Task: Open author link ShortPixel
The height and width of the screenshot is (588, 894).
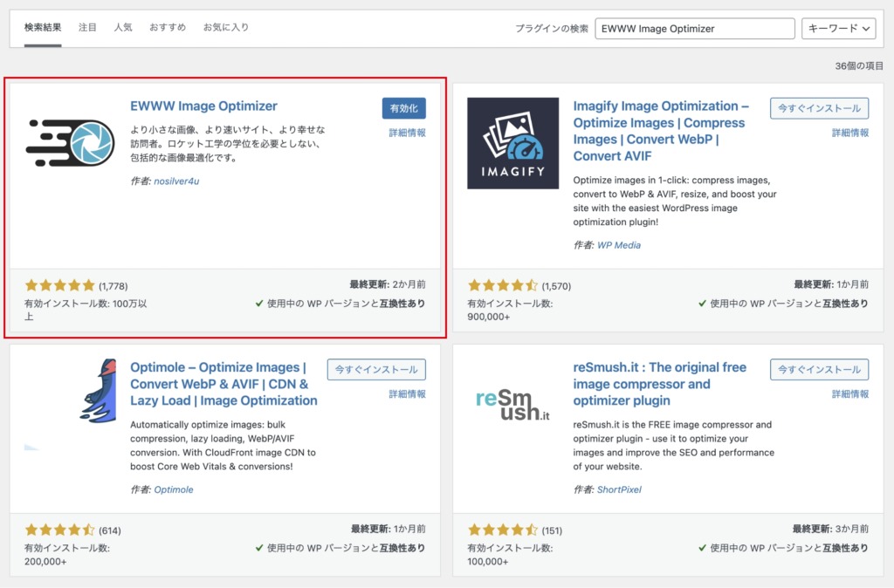Action: [x=619, y=489]
